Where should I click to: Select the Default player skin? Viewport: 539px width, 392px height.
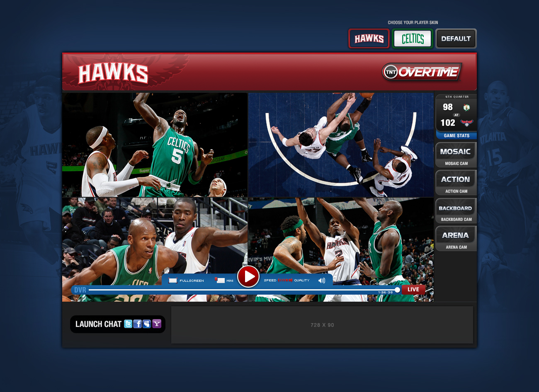tap(456, 39)
